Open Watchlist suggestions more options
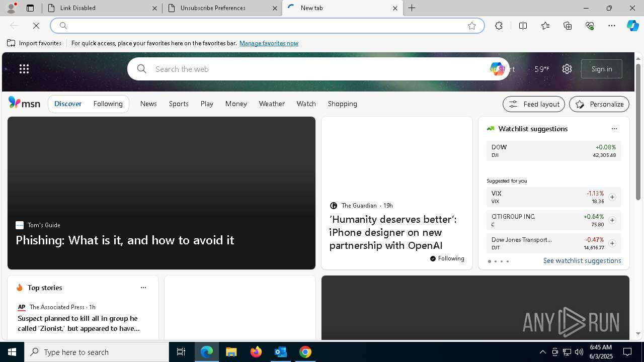Screen dimensions: 644x362 click(x=614, y=129)
